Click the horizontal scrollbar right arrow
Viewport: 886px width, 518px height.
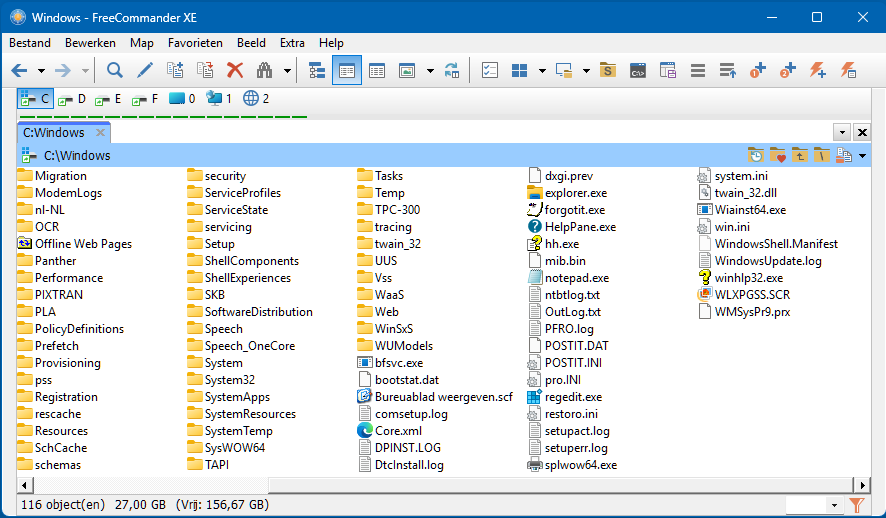(862, 485)
